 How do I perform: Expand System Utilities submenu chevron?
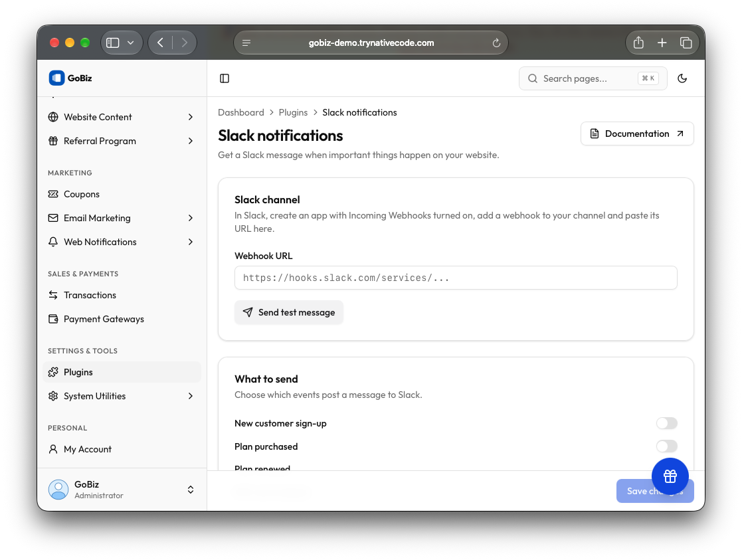[190, 396]
